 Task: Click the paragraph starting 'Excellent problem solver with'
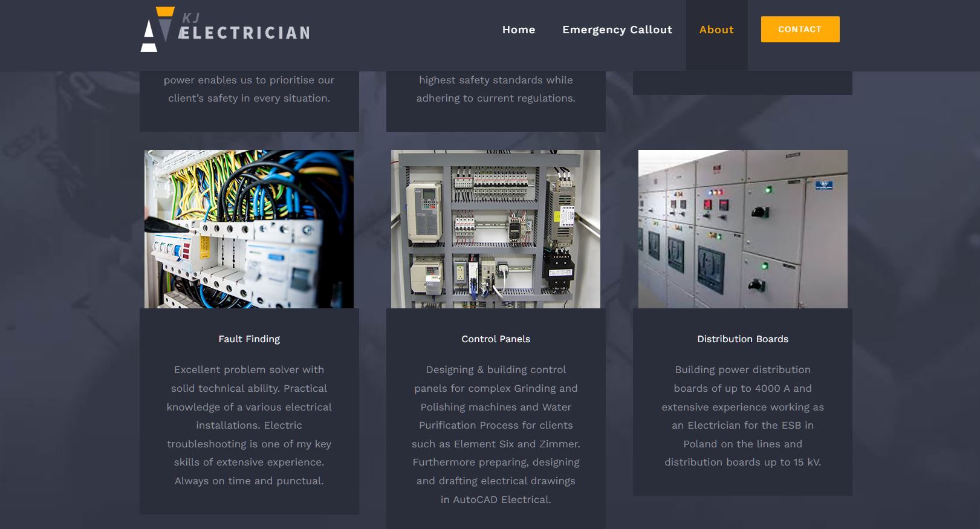coord(249,425)
